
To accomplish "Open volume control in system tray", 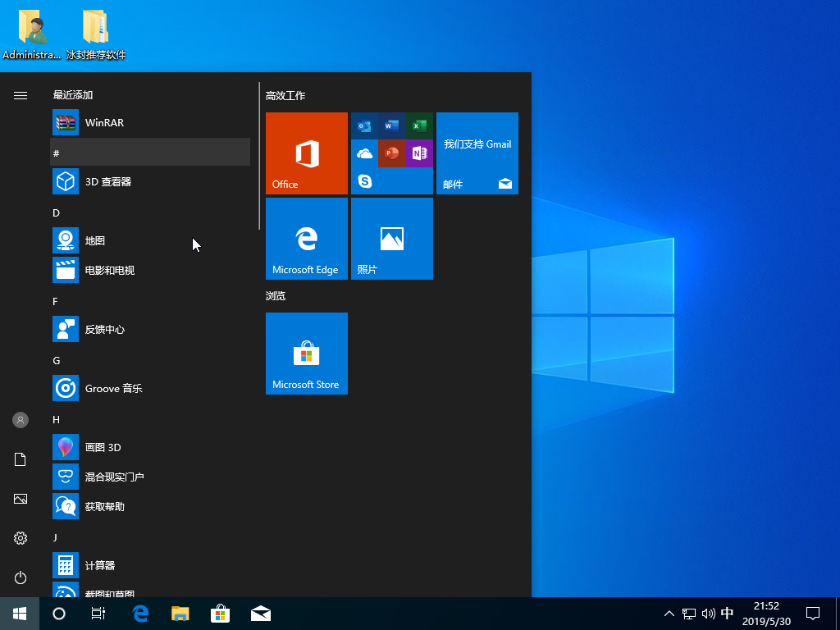I will pos(708,614).
